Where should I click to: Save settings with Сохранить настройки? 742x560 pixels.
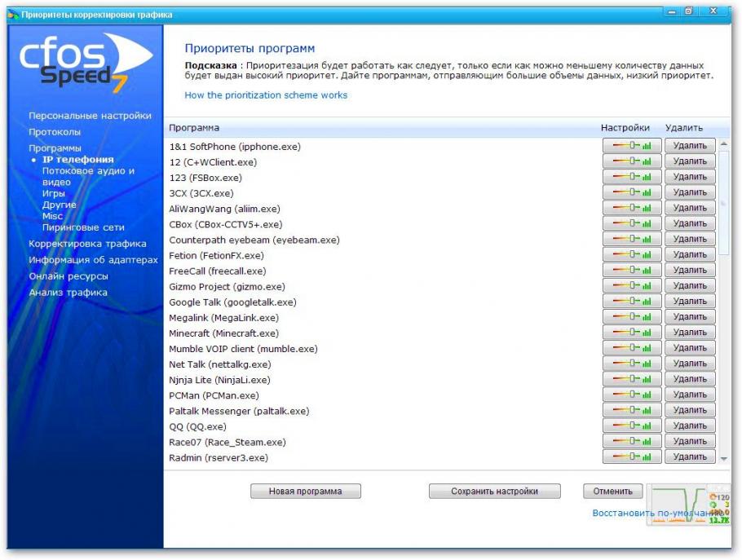[x=494, y=492]
